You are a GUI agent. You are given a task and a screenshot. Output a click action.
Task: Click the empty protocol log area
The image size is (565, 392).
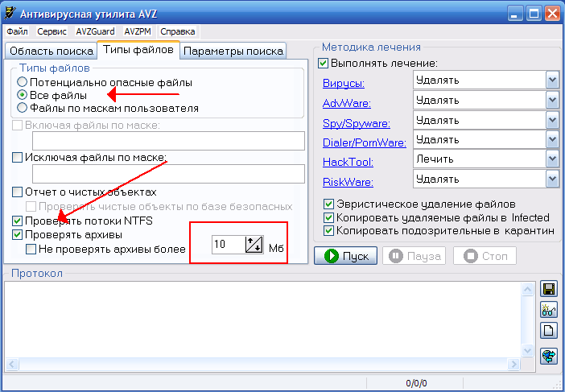pyautogui.click(x=263, y=320)
